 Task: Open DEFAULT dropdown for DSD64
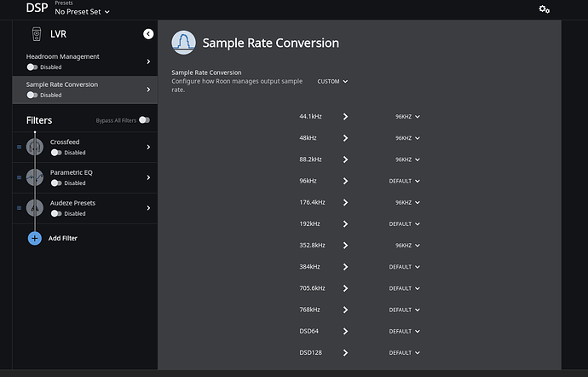(404, 331)
